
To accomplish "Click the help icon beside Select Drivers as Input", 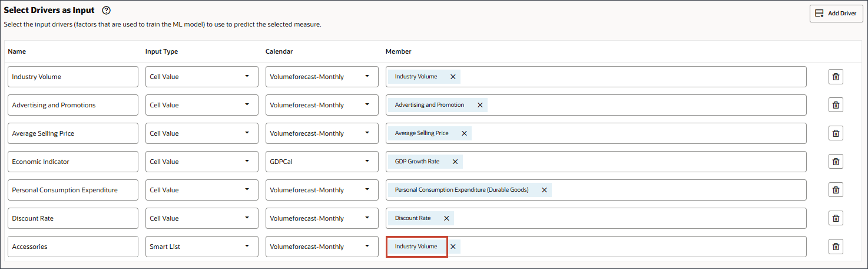I will click(x=107, y=11).
